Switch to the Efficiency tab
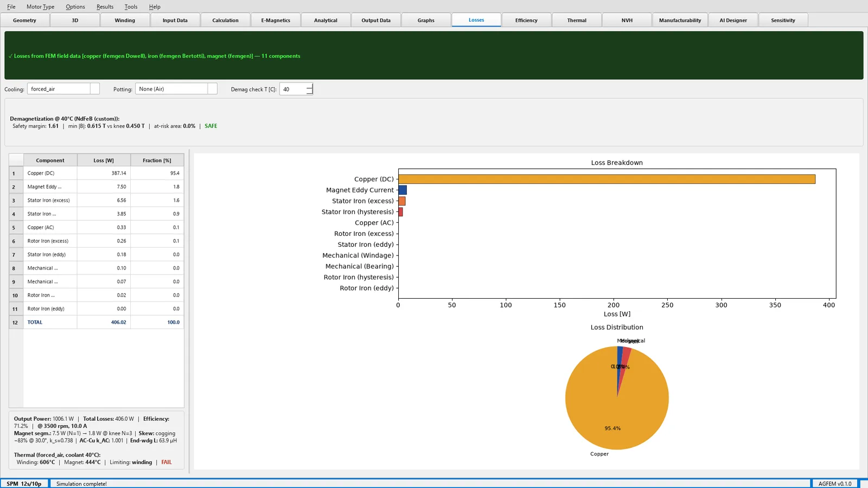 (526, 20)
